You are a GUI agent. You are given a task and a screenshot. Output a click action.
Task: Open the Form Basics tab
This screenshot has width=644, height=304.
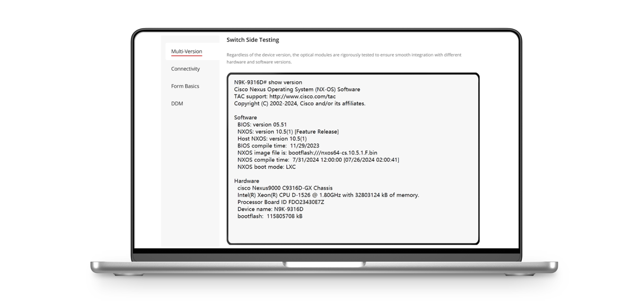pos(185,86)
